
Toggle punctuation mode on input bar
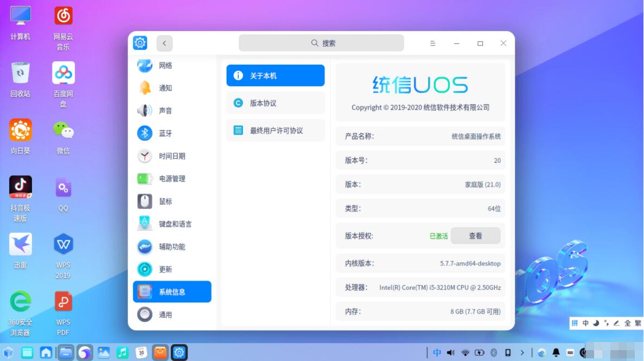(606, 323)
